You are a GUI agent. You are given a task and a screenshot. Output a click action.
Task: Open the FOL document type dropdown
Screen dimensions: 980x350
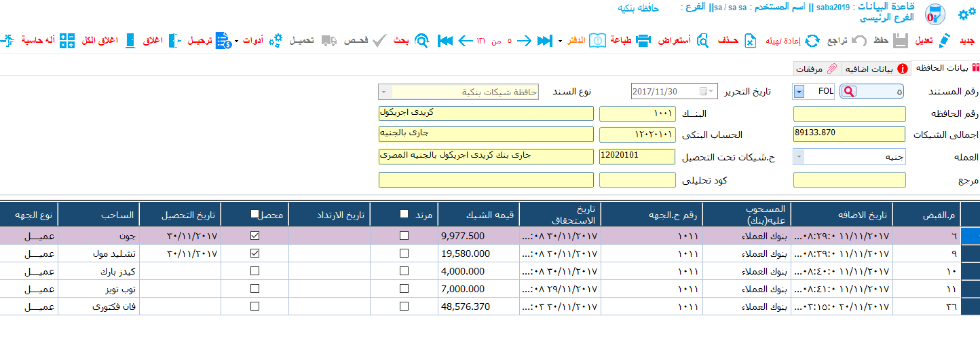(799, 91)
